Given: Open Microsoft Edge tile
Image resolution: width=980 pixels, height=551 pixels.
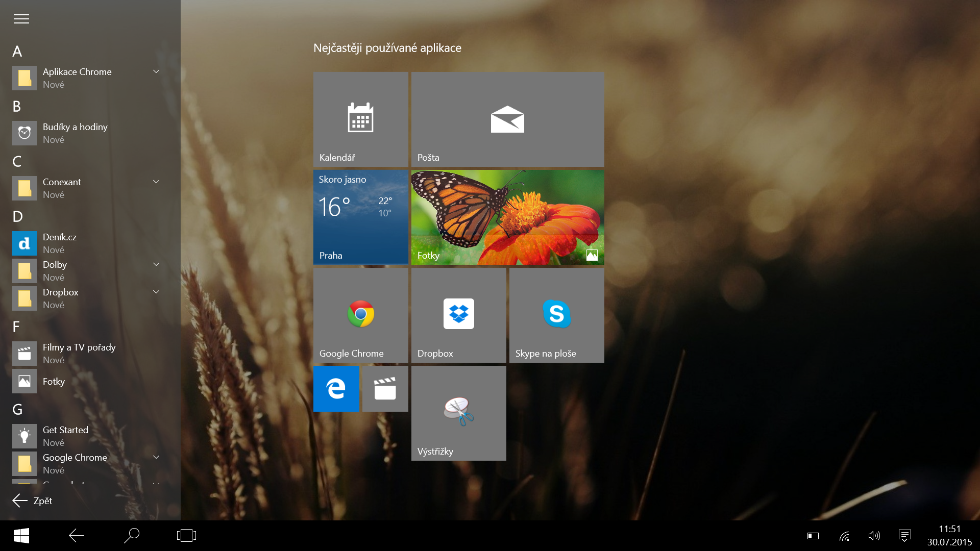Looking at the screenshot, I should [x=336, y=389].
